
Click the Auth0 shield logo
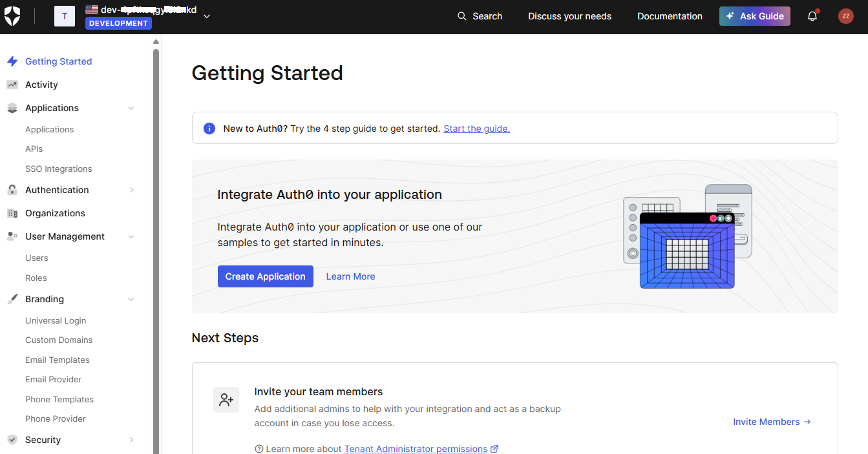(x=12, y=16)
